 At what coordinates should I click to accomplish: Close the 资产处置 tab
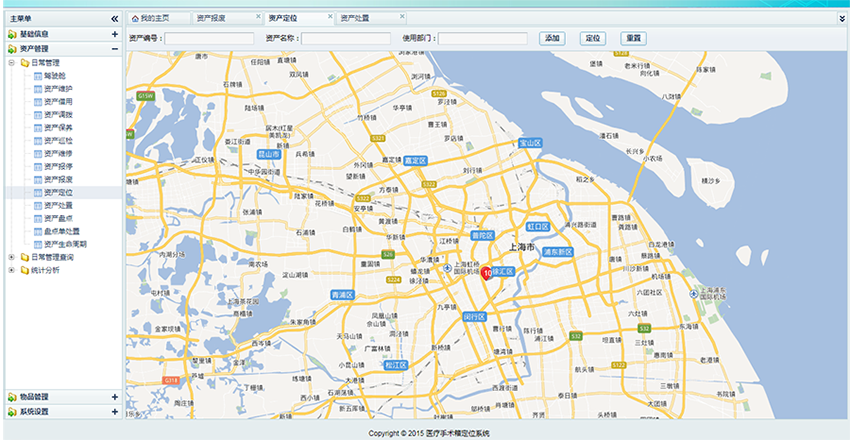coord(402,16)
